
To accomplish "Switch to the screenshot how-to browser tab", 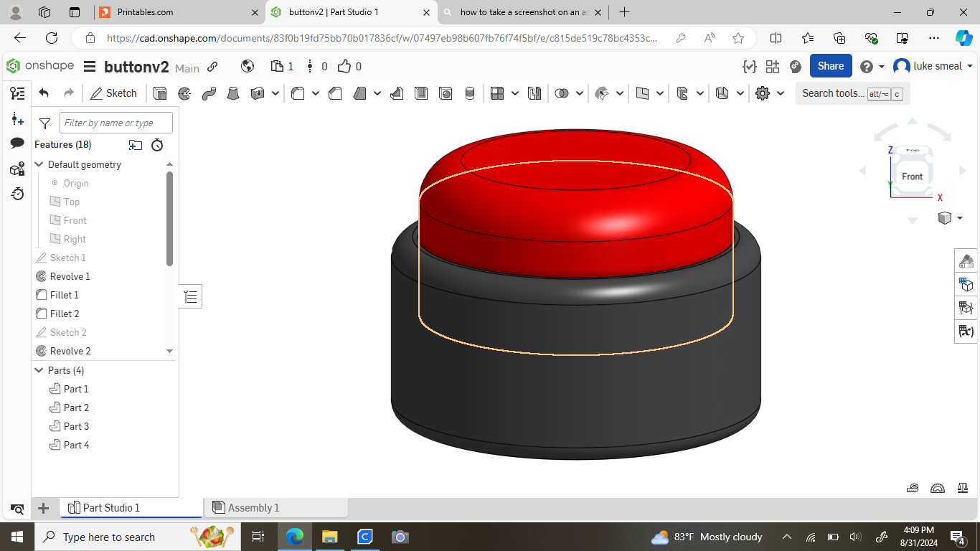I will click(x=522, y=12).
